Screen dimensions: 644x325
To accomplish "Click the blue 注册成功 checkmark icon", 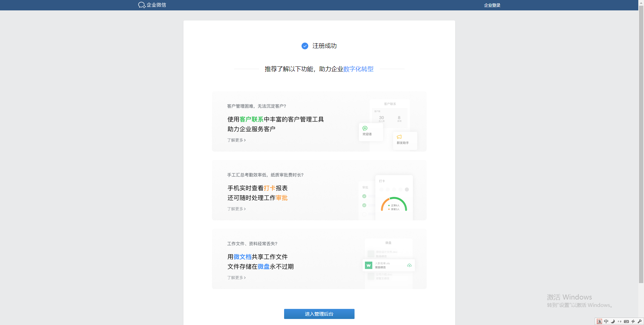I will (305, 46).
